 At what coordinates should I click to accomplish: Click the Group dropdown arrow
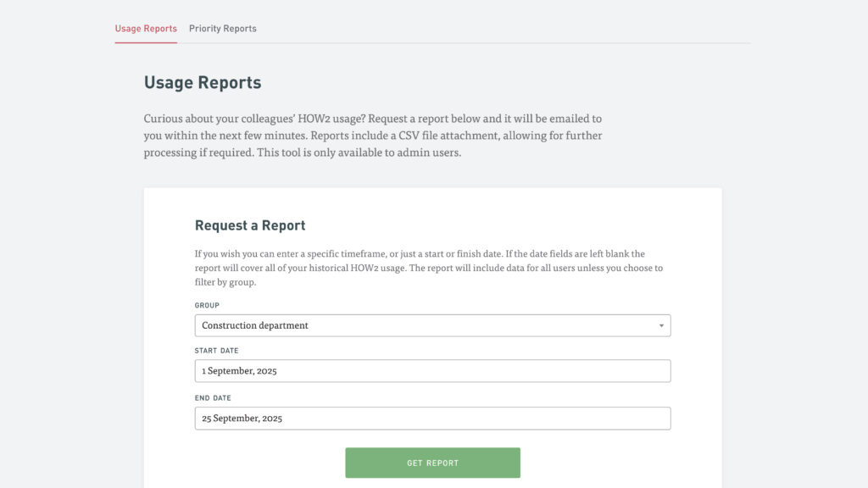661,325
